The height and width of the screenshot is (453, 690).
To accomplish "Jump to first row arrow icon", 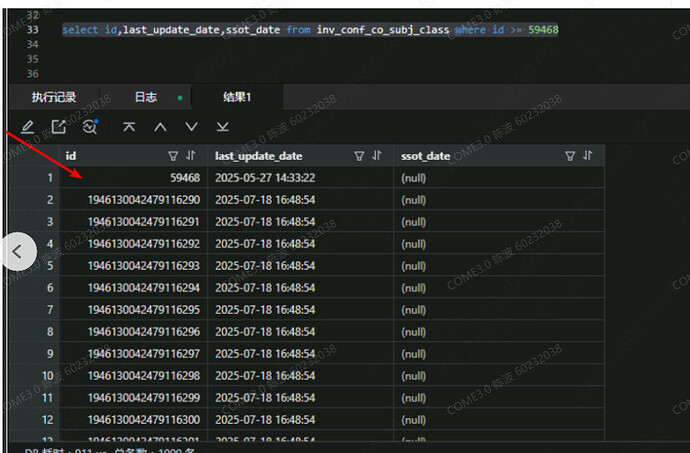I will (x=129, y=127).
